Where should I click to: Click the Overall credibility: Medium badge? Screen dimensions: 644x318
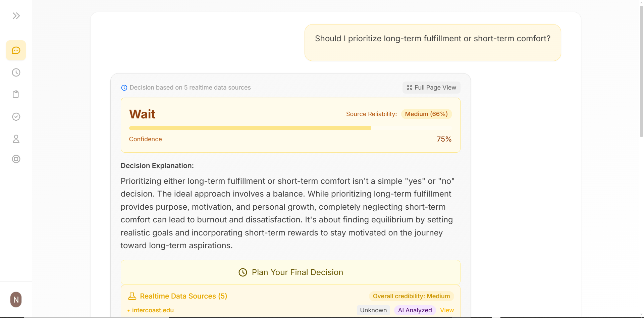[411, 296]
